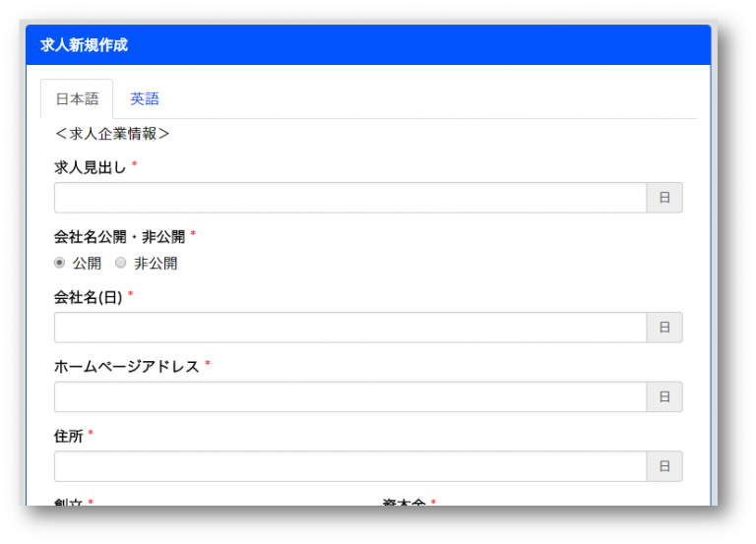Click the 日 badge beside 求人見出し field

(x=663, y=198)
